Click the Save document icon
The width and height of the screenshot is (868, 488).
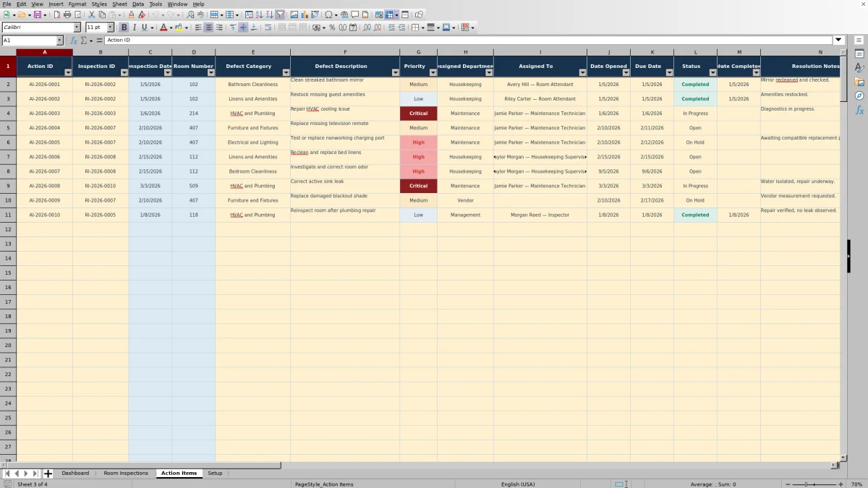pos(37,14)
